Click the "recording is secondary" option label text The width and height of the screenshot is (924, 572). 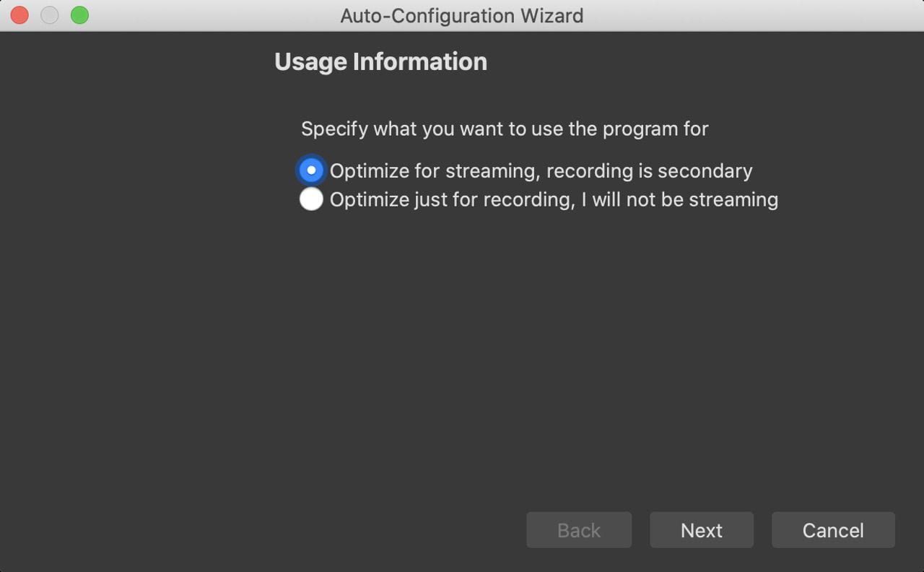[649, 171]
